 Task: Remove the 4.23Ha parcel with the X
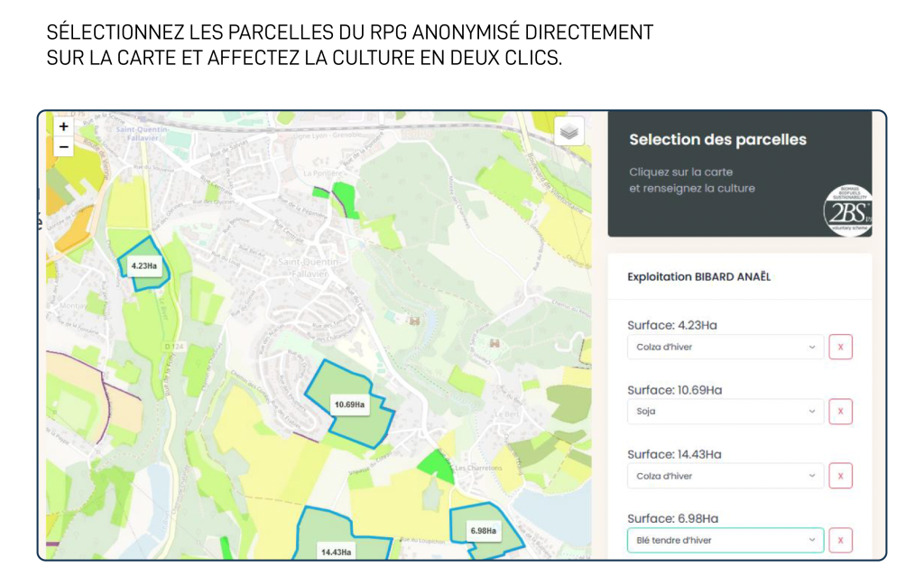(x=840, y=347)
